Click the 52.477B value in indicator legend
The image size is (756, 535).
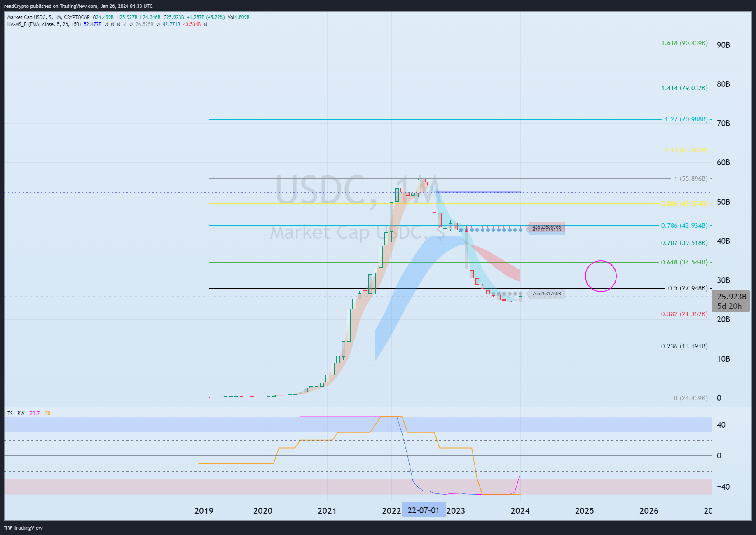(92, 24)
